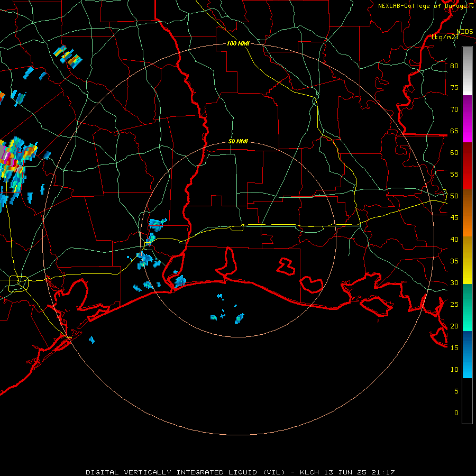Click the legend value 65
Image resolution: width=476 pixels, height=476 pixels.
pos(454,131)
